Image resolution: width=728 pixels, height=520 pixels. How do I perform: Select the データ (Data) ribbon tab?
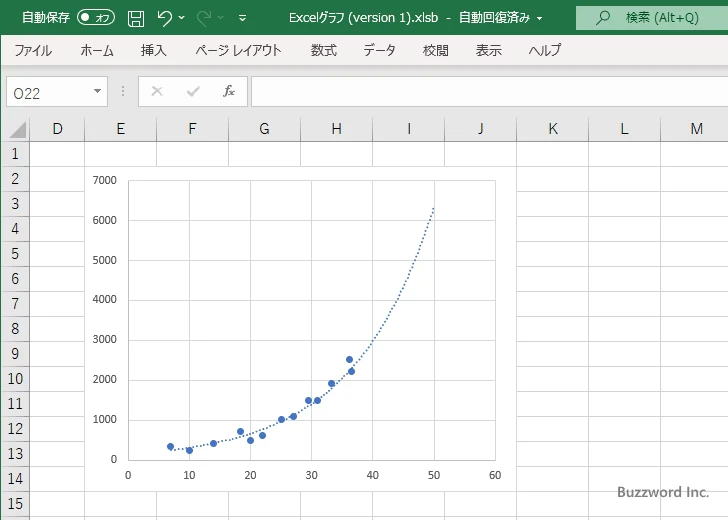[379, 50]
